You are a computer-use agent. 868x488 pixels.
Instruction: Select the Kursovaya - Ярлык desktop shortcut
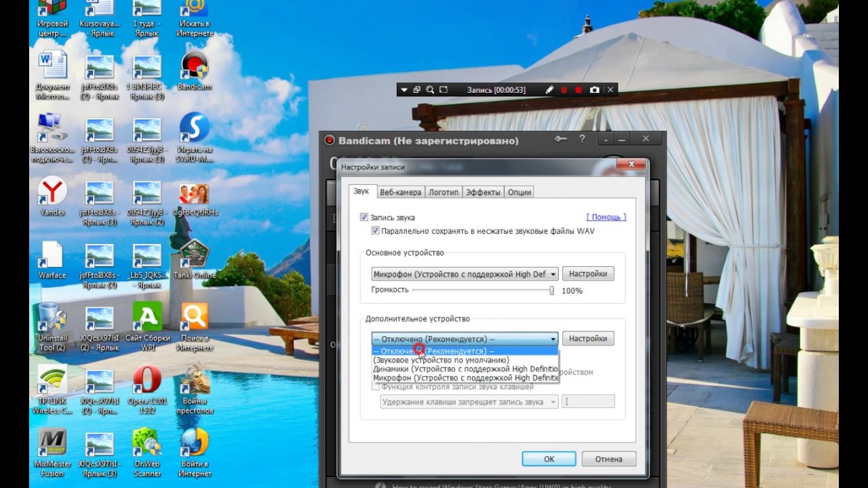[x=100, y=18]
